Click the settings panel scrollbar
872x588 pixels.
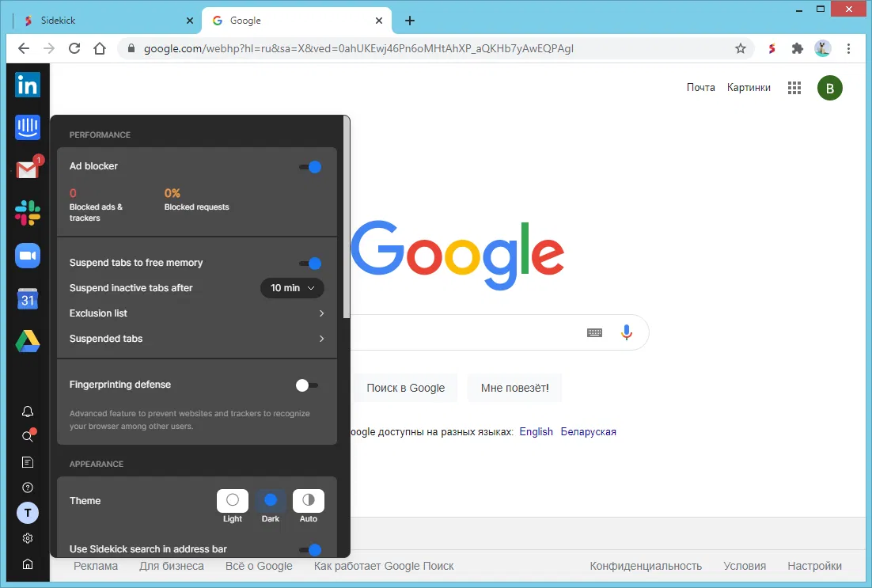[347, 217]
